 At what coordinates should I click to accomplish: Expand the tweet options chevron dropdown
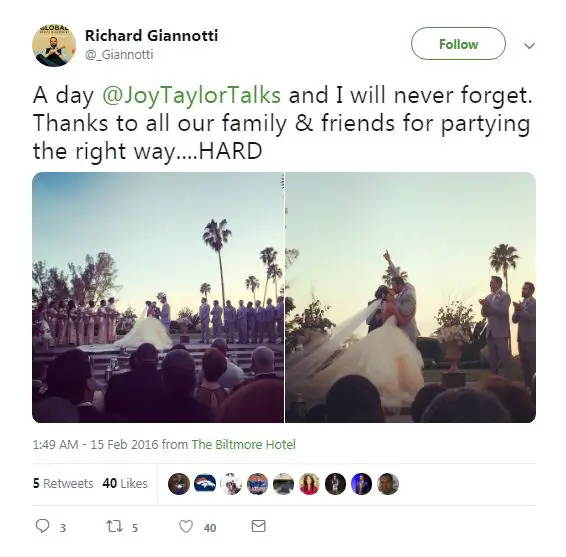pos(529,46)
